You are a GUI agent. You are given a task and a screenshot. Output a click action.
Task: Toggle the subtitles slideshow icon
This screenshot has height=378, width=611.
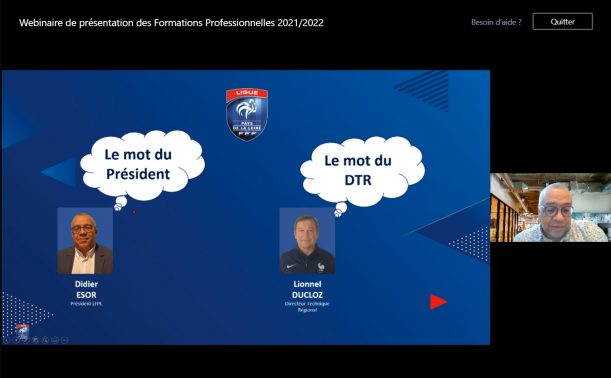pos(55,340)
